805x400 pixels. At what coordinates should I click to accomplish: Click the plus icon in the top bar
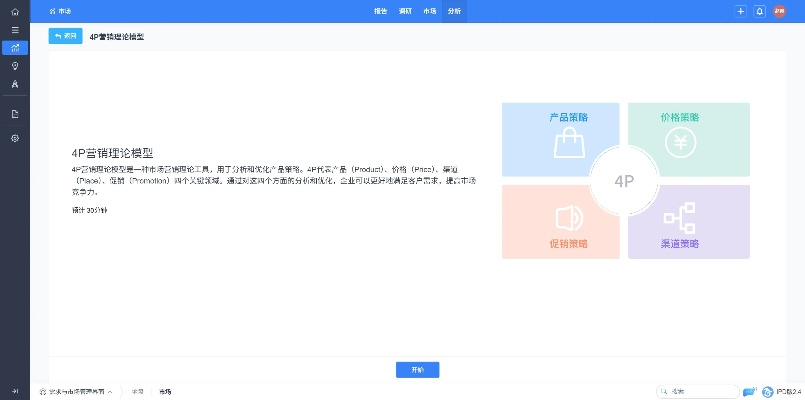tap(740, 11)
